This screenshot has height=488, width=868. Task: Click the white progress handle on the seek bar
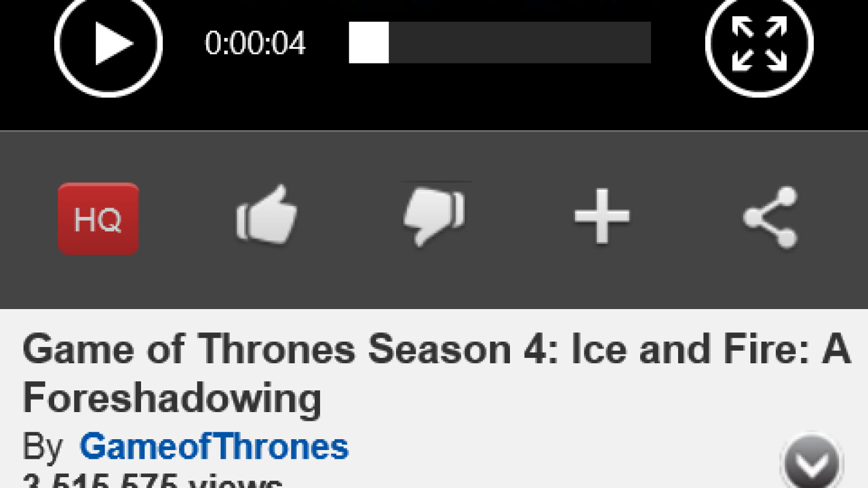point(369,42)
